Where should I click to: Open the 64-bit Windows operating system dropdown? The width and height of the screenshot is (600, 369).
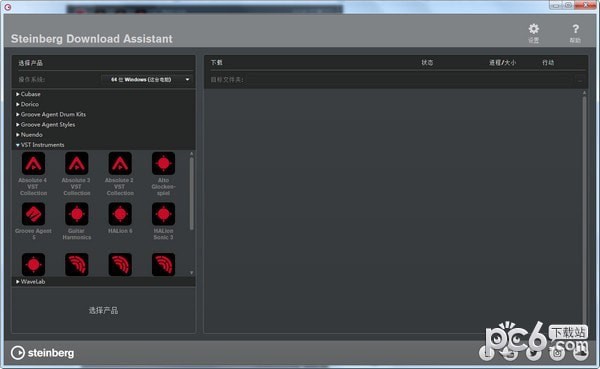147,80
